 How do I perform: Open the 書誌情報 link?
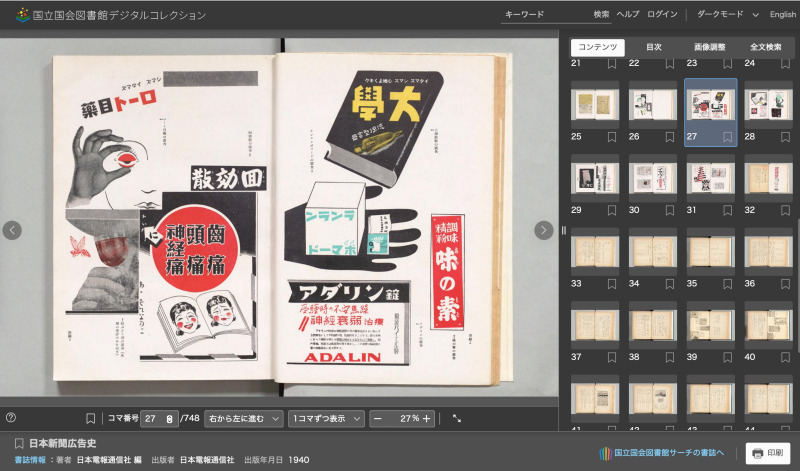[30, 460]
